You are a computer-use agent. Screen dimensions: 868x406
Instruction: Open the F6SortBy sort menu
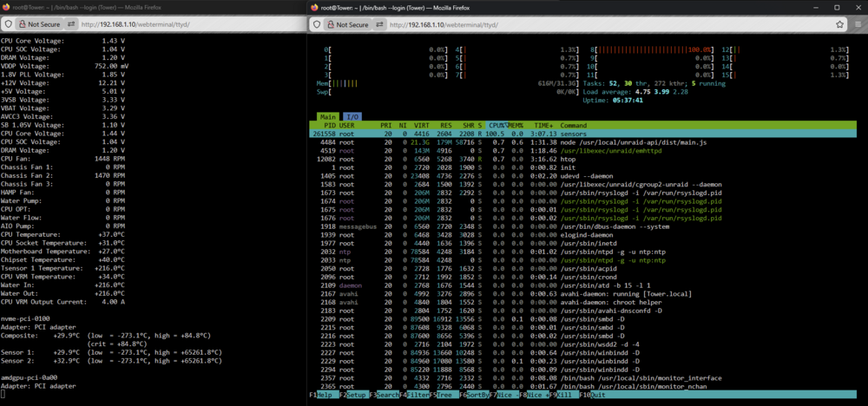click(474, 395)
